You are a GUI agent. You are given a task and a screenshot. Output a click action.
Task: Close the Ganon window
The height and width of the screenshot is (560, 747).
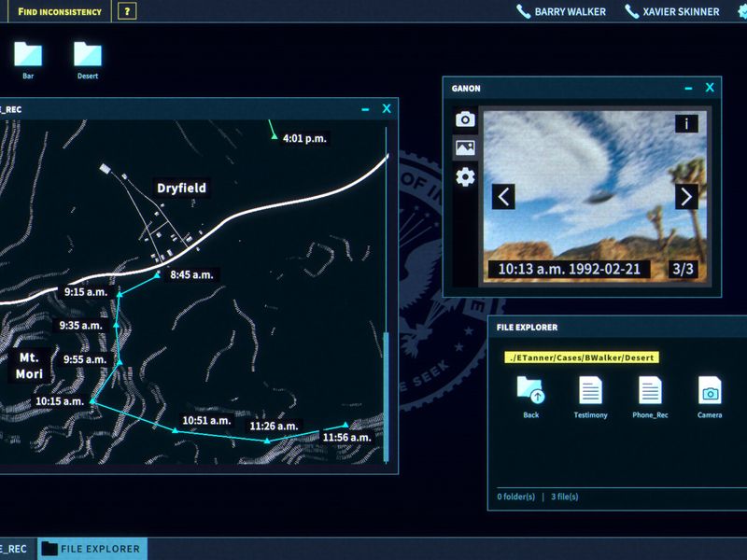coord(710,88)
